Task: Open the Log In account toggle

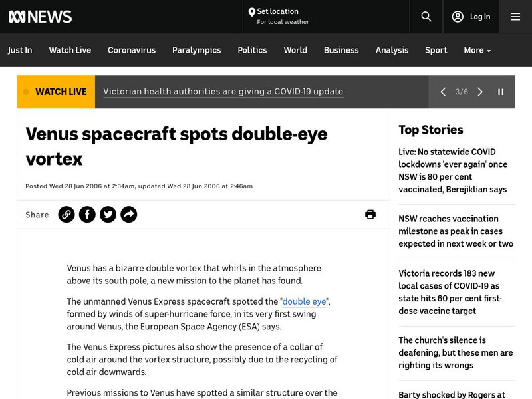Action: click(471, 17)
